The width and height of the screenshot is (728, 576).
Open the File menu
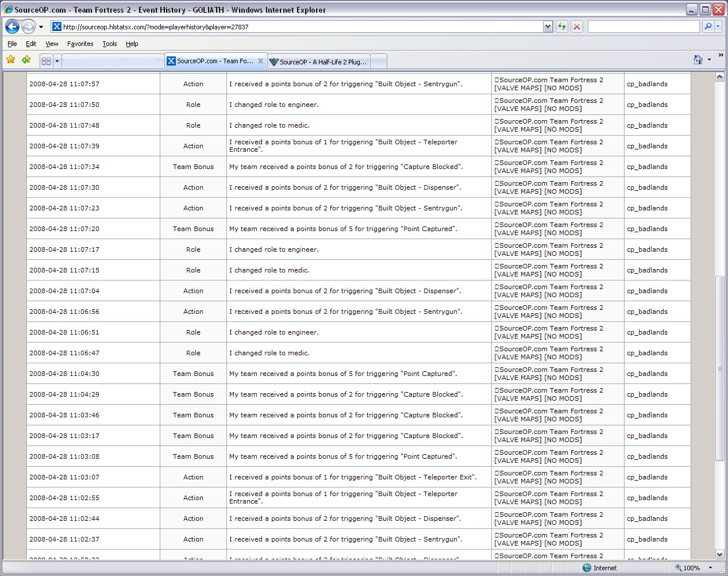pyautogui.click(x=12, y=44)
